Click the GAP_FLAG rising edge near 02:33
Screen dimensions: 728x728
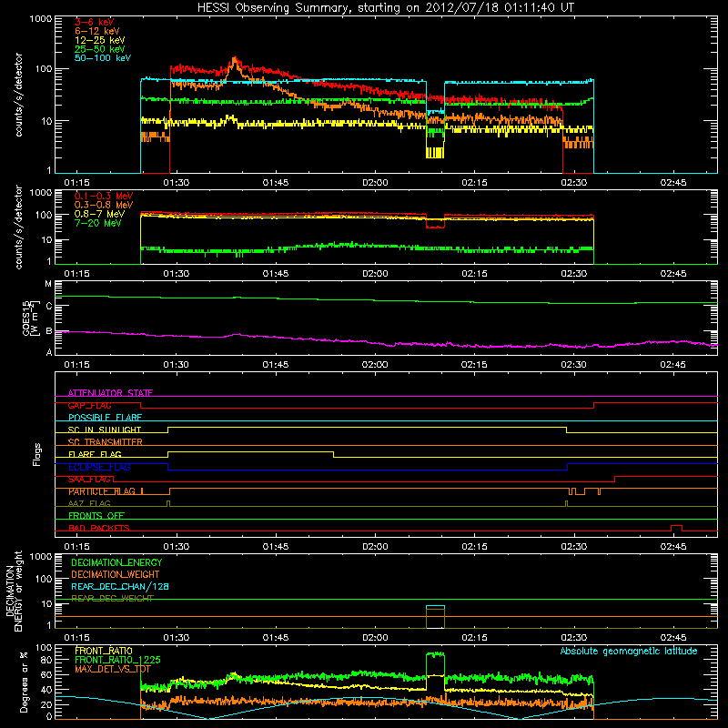(593, 406)
